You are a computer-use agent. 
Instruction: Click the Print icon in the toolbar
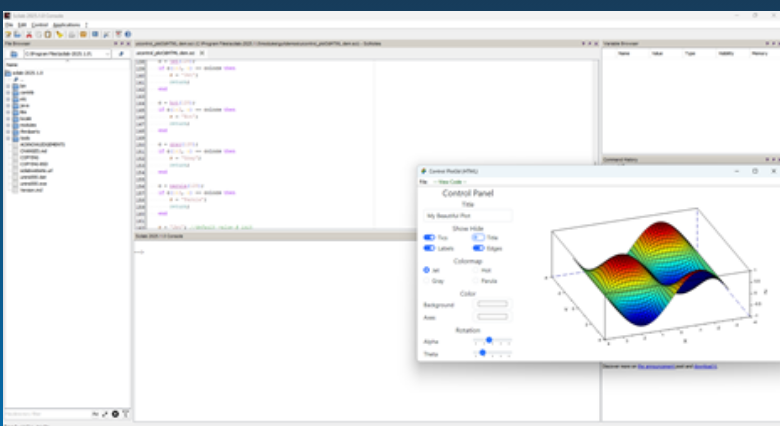coord(73,34)
